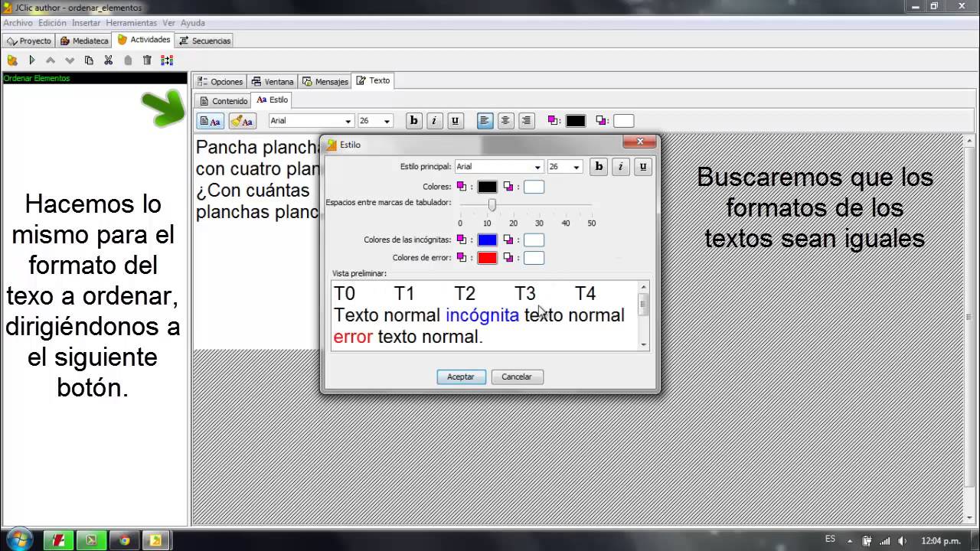Add a new activity from the toolbar

(12, 60)
